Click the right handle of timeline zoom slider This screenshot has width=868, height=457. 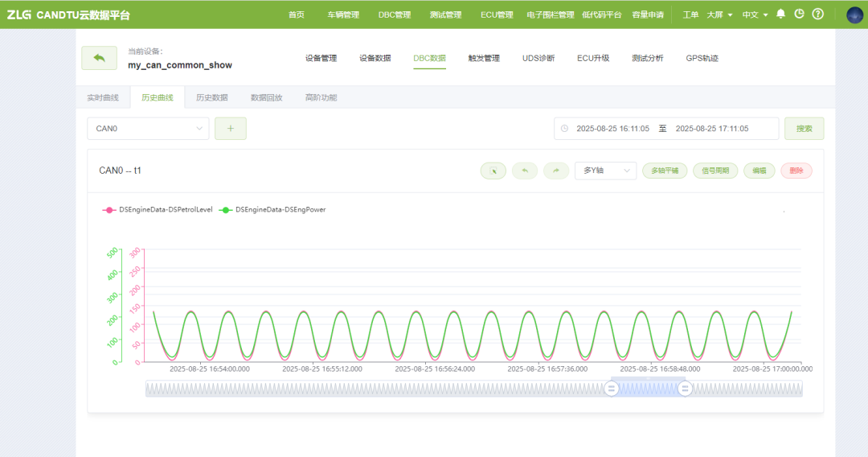click(686, 389)
